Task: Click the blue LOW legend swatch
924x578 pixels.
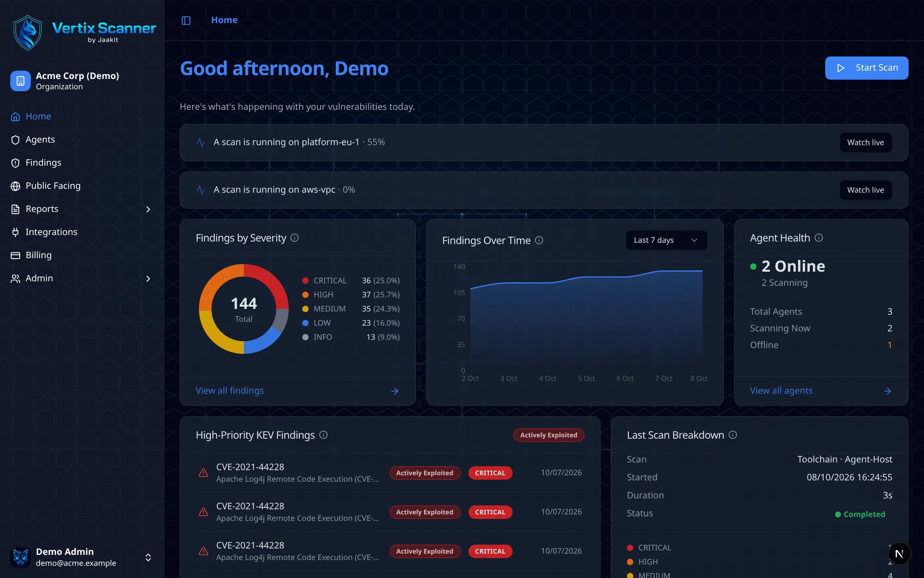Action: [x=305, y=323]
